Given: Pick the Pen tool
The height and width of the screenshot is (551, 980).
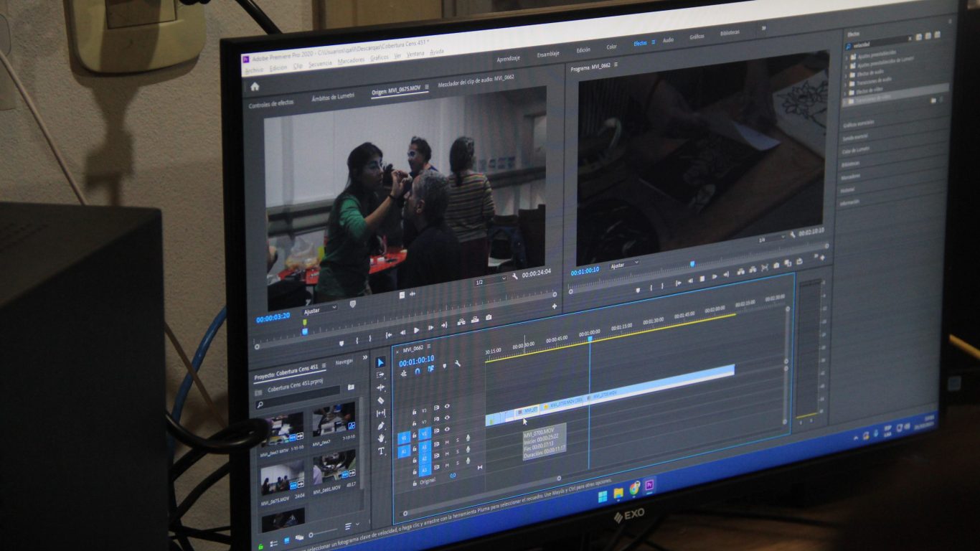Looking at the screenshot, I should click(381, 426).
